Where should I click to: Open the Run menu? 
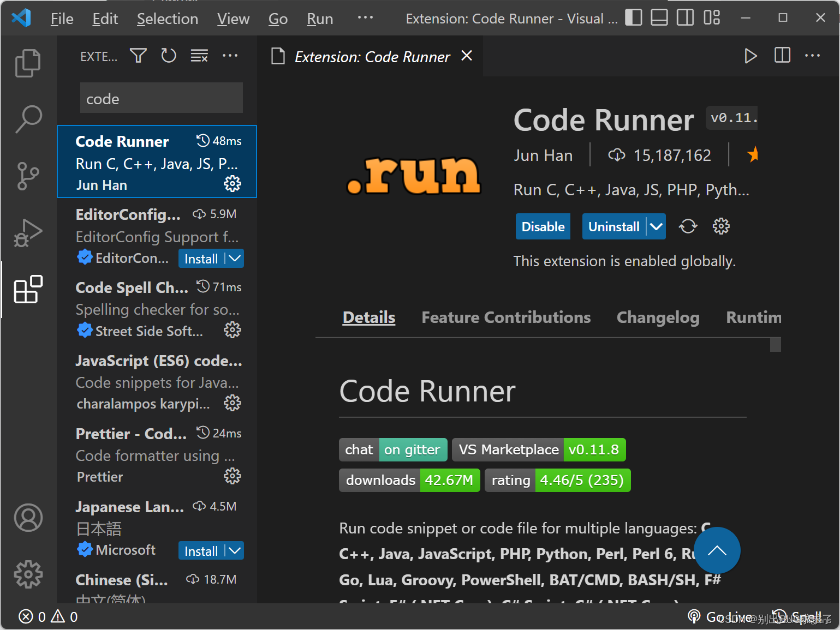point(320,19)
